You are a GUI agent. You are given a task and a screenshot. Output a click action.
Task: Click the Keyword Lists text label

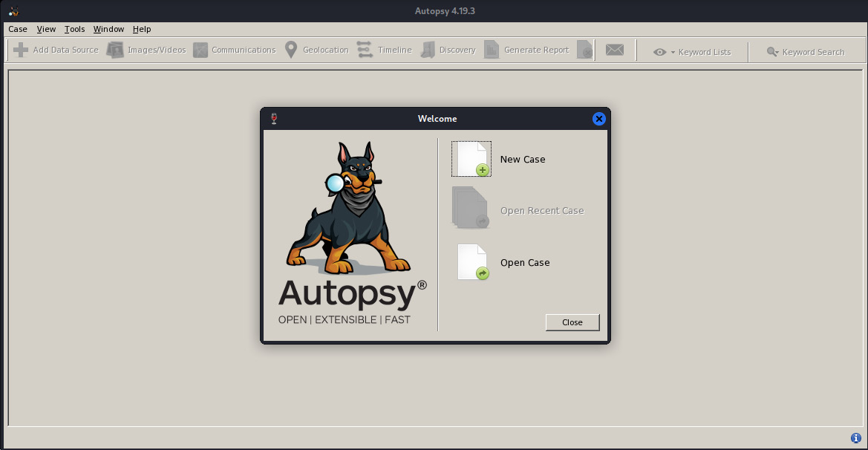pos(704,52)
